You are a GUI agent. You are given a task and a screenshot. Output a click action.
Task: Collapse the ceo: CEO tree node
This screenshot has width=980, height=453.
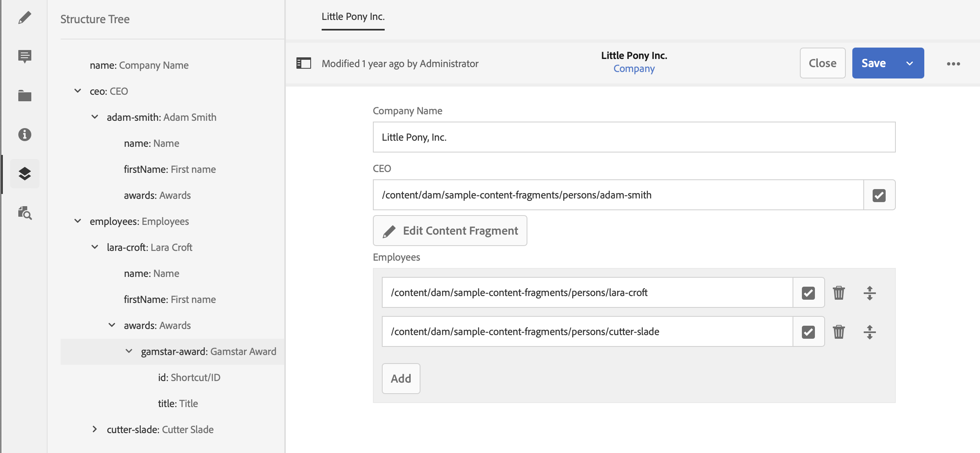78,91
